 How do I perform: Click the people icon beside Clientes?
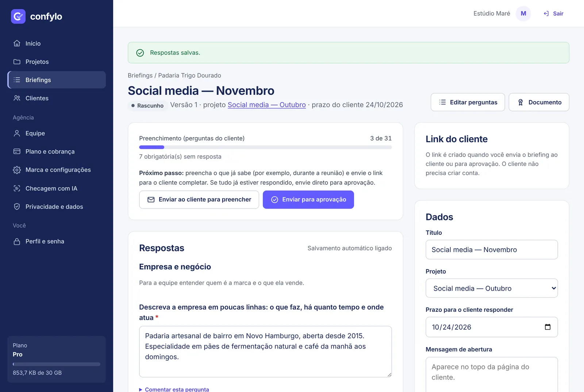pyautogui.click(x=17, y=98)
